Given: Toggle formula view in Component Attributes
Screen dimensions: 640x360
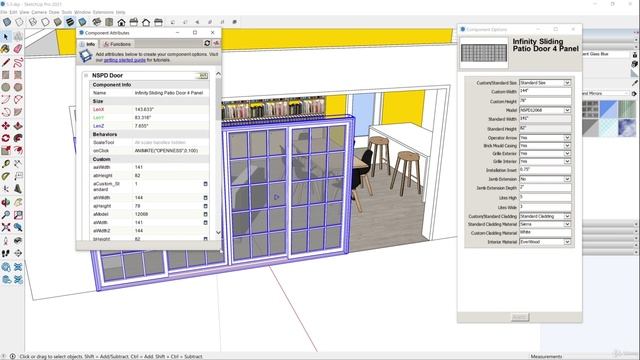Looking at the screenshot, I should coord(216,43).
